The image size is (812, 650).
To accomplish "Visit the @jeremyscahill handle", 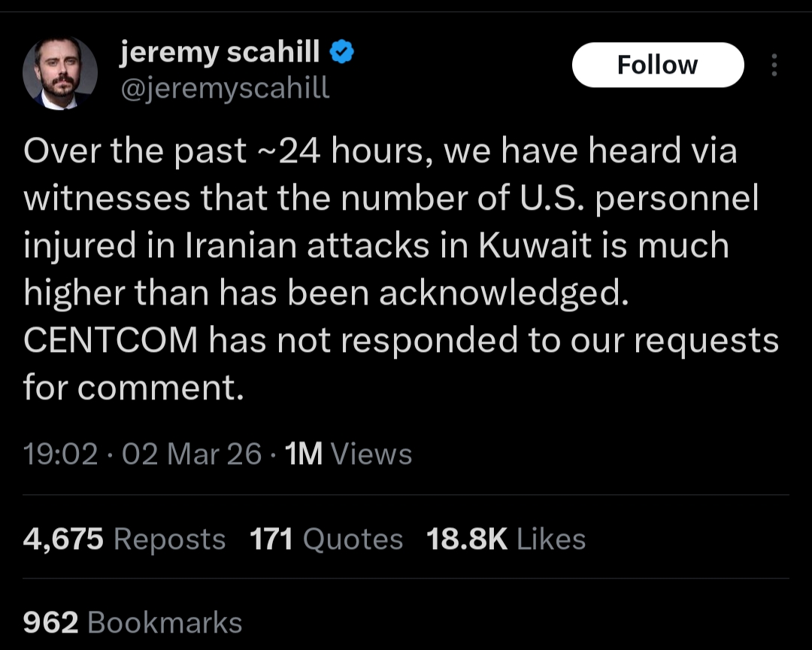I will pyautogui.click(x=224, y=88).
